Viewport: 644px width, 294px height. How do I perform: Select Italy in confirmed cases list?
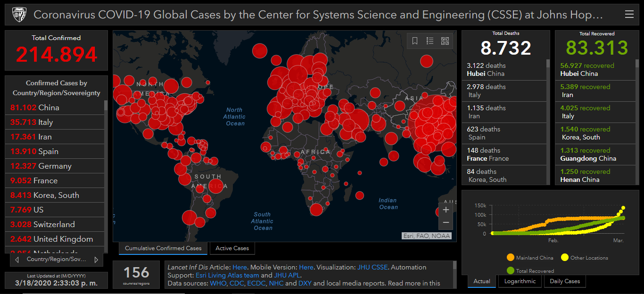(x=45, y=122)
